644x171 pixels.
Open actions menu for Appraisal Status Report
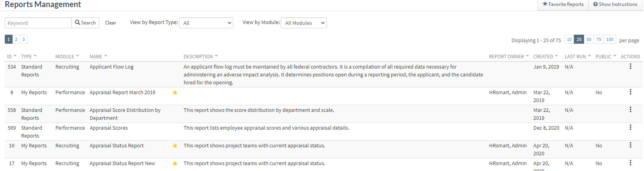tap(630, 145)
